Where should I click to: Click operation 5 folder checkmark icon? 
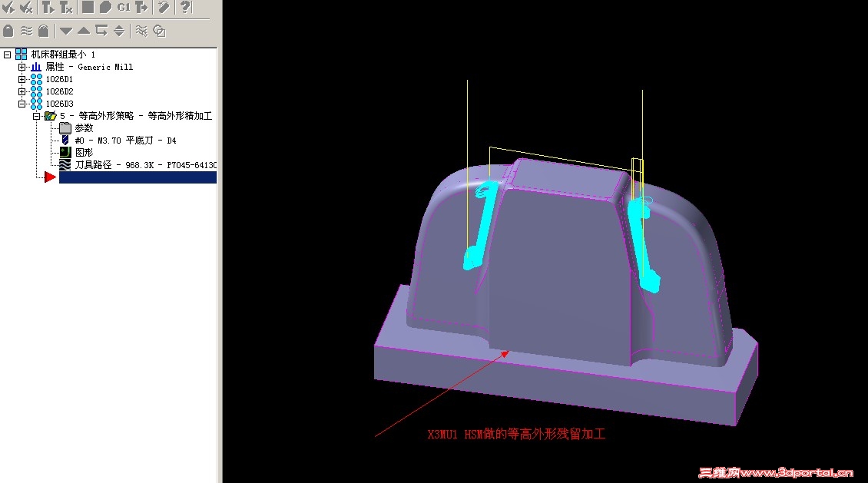point(51,116)
